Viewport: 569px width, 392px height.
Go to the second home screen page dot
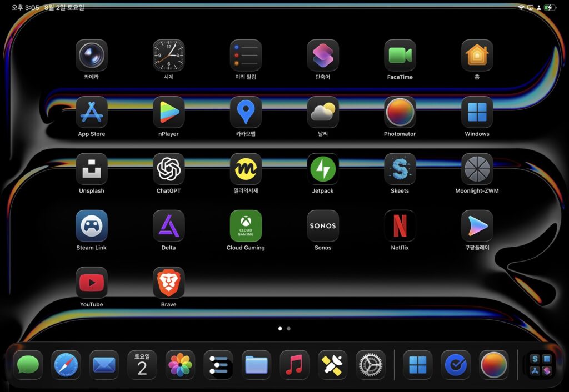(288, 329)
